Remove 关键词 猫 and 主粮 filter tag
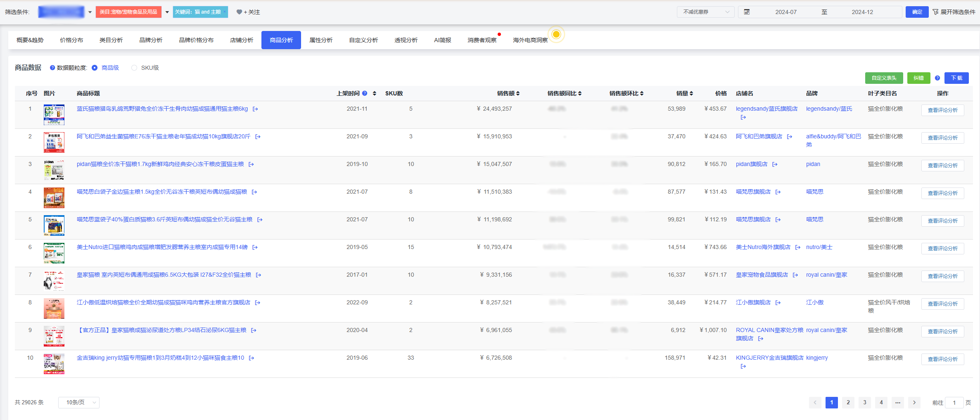The height and width of the screenshot is (420, 980). point(225,12)
